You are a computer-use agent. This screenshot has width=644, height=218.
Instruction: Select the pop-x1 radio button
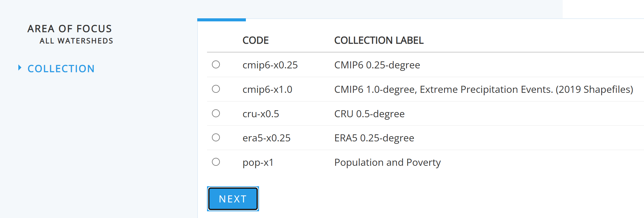216,162
